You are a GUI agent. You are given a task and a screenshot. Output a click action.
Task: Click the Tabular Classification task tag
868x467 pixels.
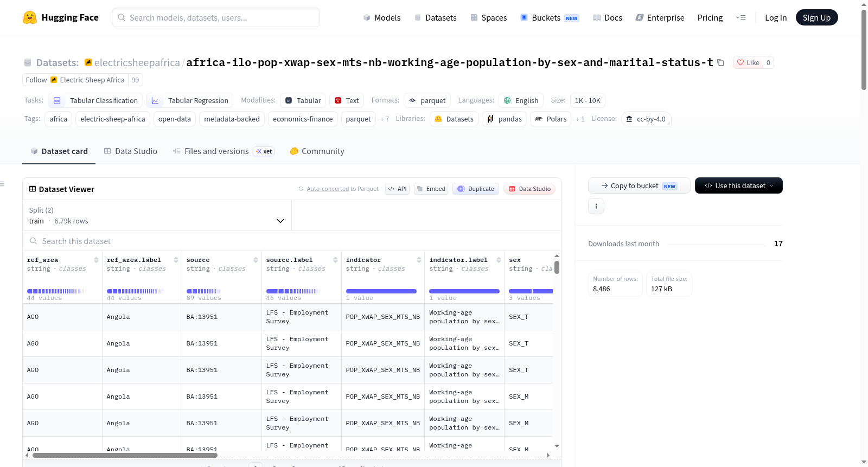pyautogui.click(x=95, y=100)
